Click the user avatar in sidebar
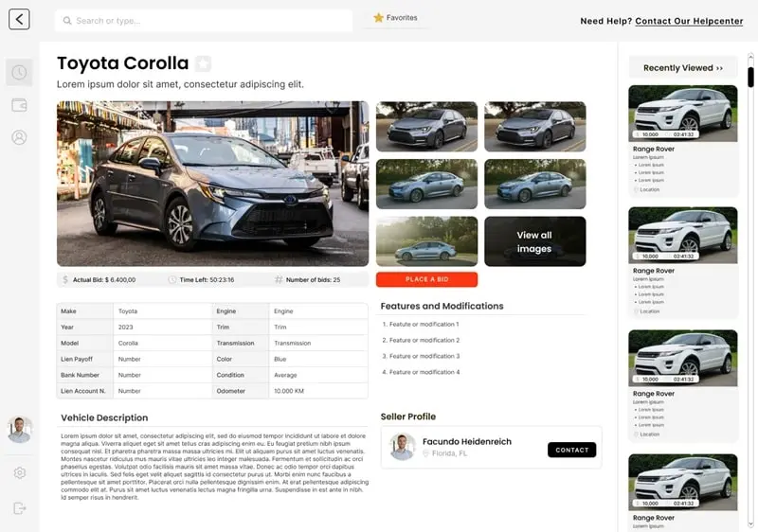 point(19,429)
